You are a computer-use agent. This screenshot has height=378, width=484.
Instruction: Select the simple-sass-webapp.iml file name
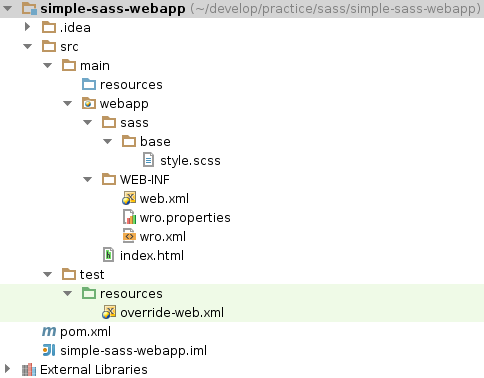133,351
